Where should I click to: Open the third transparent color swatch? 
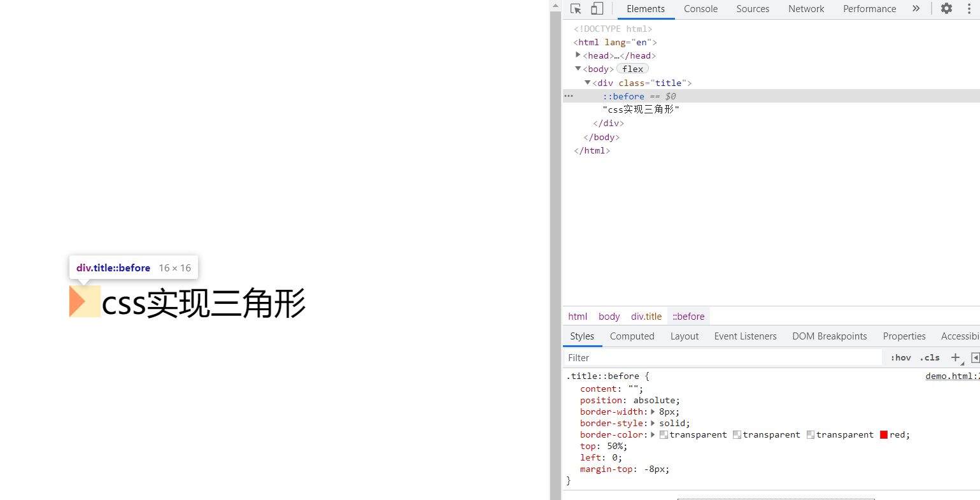(x=811, y=435)
